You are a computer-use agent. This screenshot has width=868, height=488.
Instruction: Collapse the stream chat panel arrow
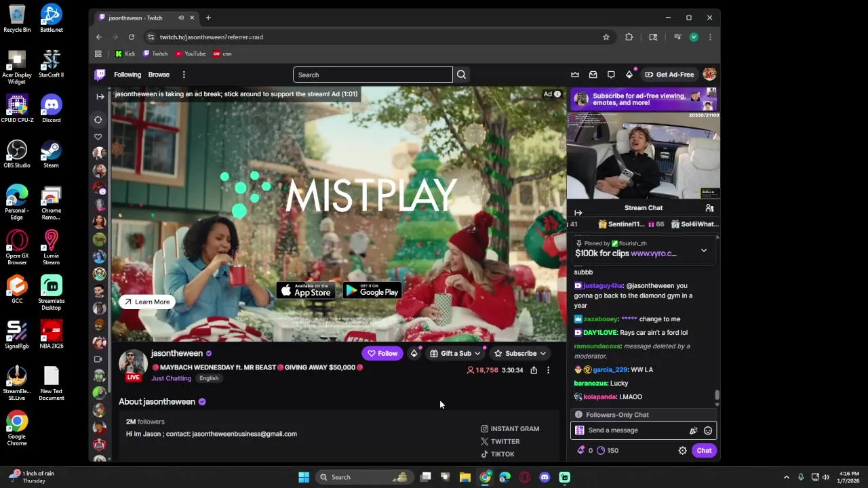[578, 213]
